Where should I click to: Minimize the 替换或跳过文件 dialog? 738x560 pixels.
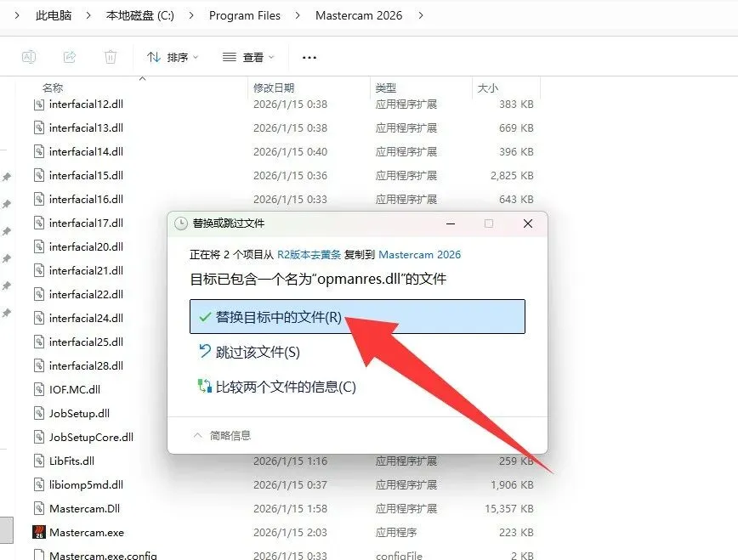pos(451,223)
